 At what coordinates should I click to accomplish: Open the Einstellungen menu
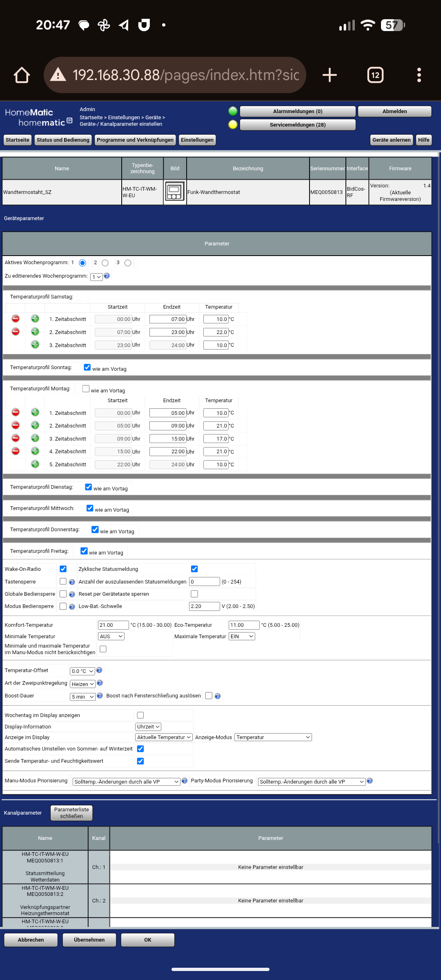point(197,140)
